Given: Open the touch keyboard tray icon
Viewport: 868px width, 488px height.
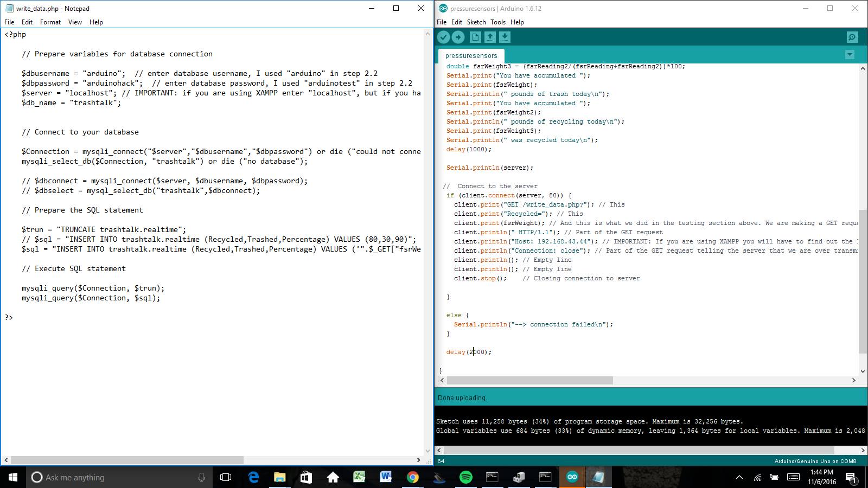Looking at the screenshot, I should 793,478.
